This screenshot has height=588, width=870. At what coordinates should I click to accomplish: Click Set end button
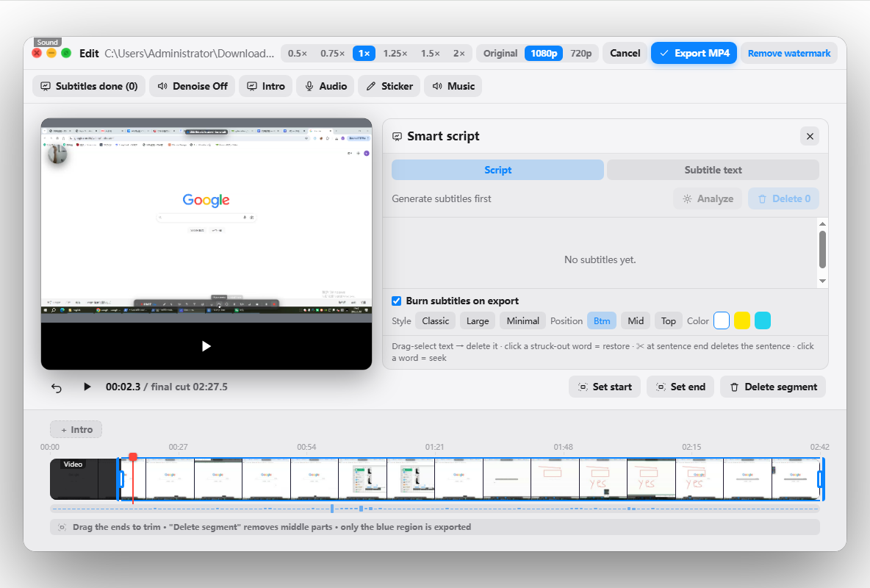click(x=680, y=387)
